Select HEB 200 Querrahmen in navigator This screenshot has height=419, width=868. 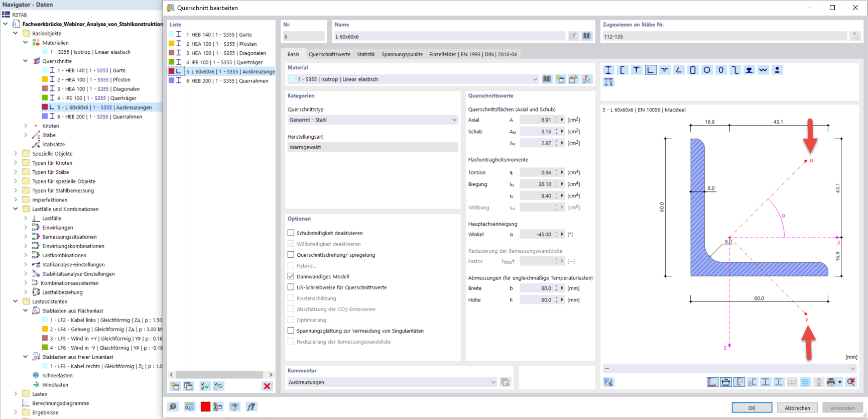pyautogui.click(x=99, y=117)
